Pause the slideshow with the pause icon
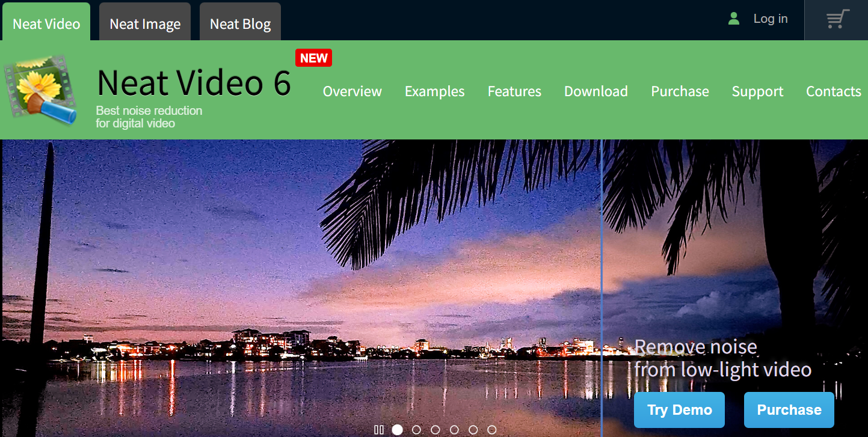 pos(378,430)
